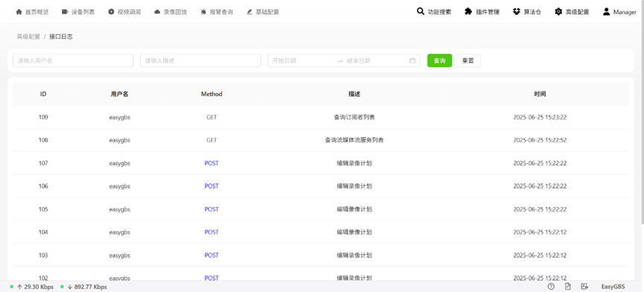Focus the 请输入用户名 username input

pyautogui.click(x=73, y=60)
